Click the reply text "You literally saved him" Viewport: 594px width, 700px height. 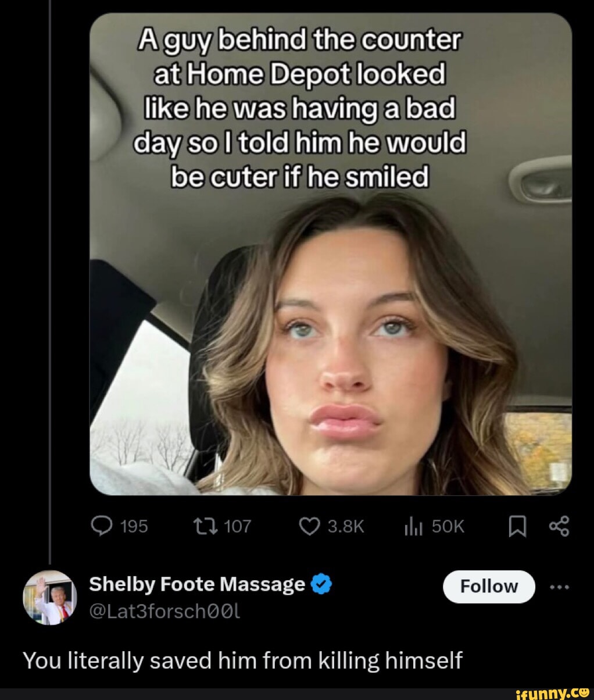tap(242, 660)
